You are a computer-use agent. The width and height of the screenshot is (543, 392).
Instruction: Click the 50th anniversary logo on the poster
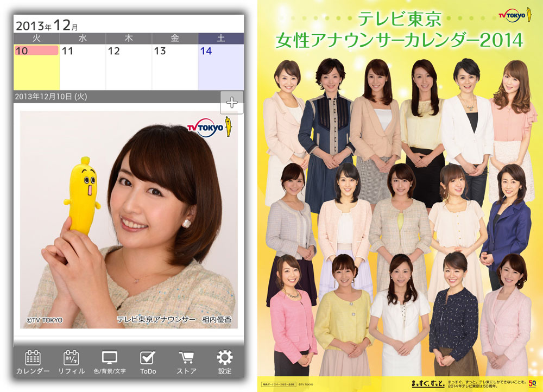[532, 383]
